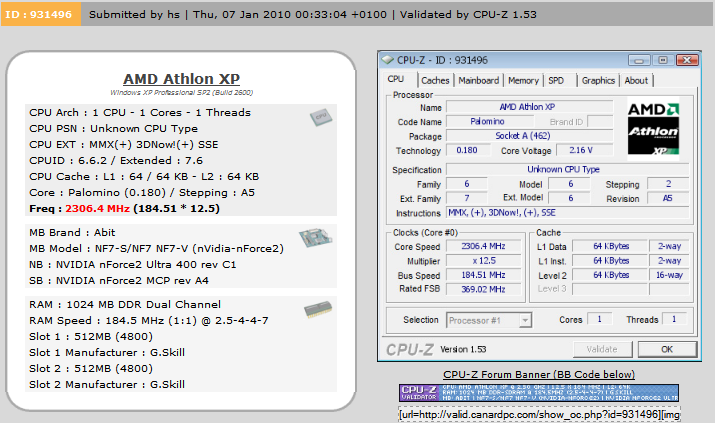Click the Core Voltage value 2.16 V
Screen dimensions: 715x423
tap(584, 150)
